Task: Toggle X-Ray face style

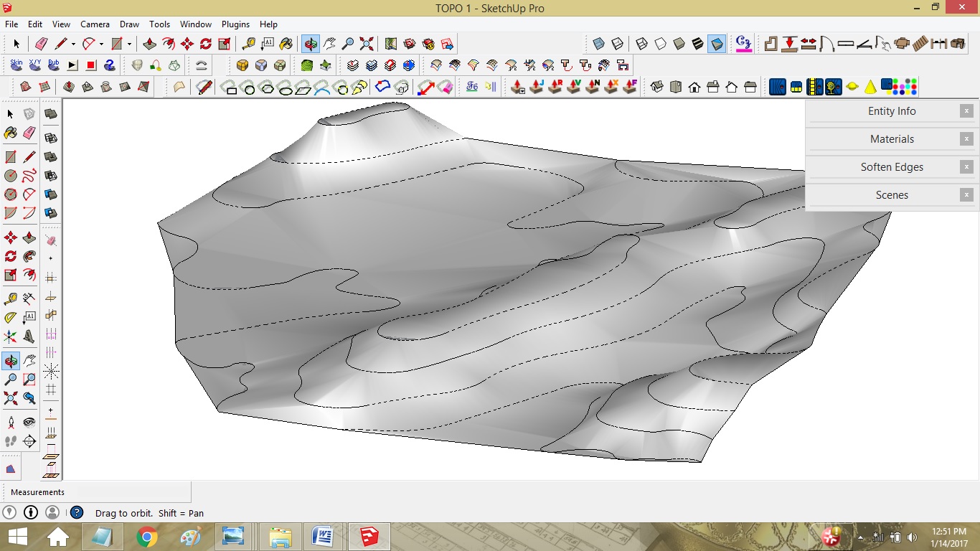Action: 599,44
